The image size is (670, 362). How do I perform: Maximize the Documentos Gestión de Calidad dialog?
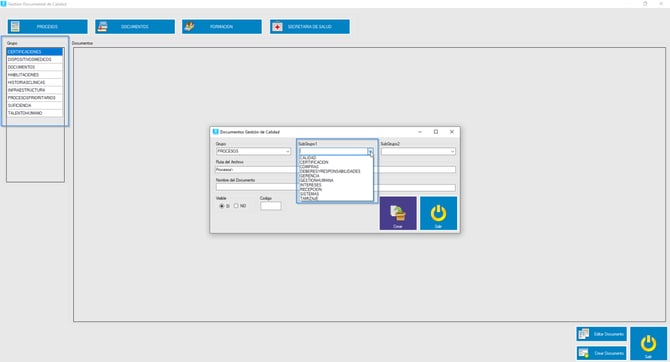click(436, 132)
